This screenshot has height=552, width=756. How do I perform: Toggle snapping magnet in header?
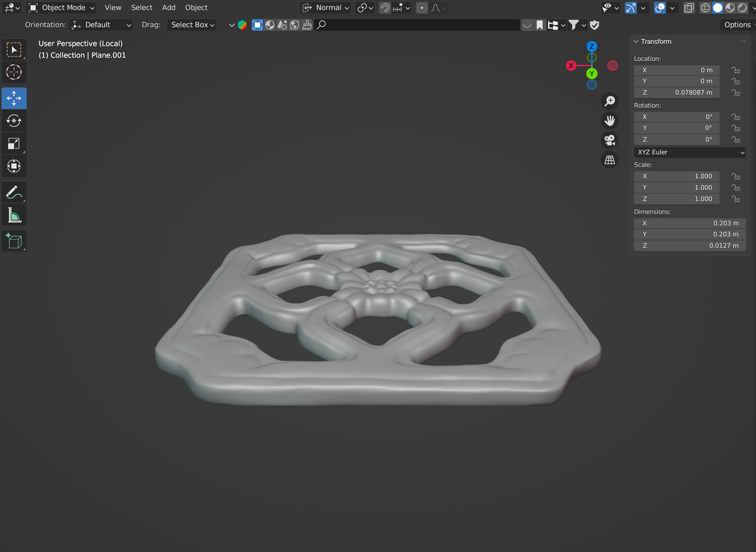(x=385, y=8)
